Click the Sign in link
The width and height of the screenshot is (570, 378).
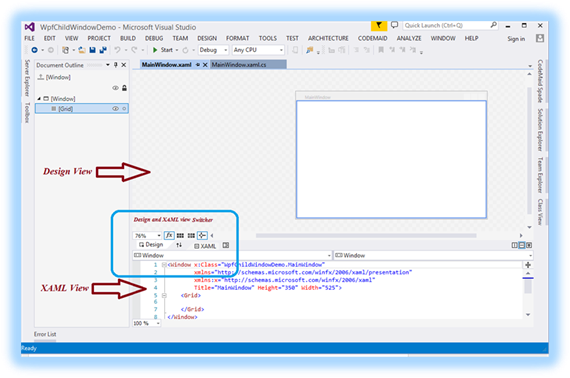[x=516, y=39]
